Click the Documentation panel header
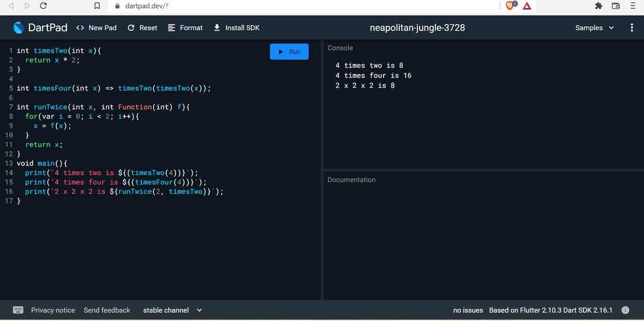 click(x=352, y=180)
